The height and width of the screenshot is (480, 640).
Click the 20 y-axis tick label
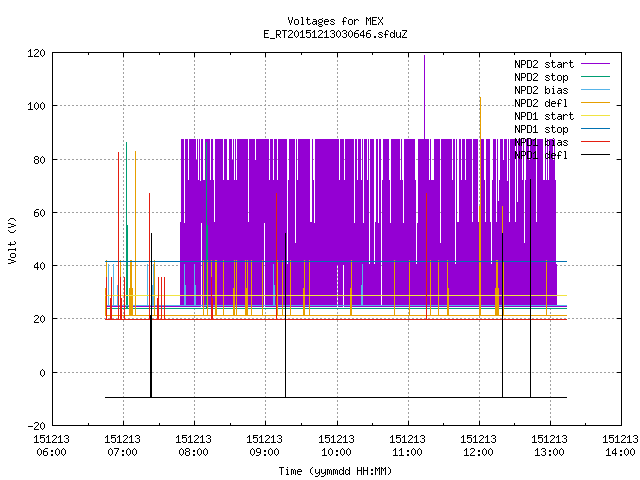40,319
